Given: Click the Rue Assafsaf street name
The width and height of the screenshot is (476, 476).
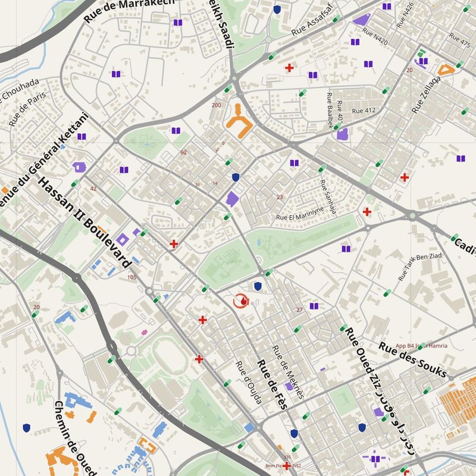Looking at the screenshot, I should tap(312, 20).
